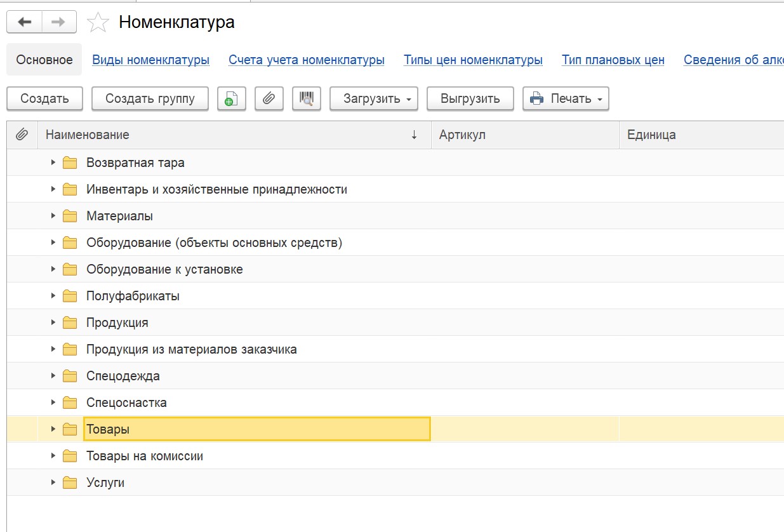Go back with the left arrow button
Image resolution: width=784 pixels, height=532 pixels.
[x=24, y=22]
